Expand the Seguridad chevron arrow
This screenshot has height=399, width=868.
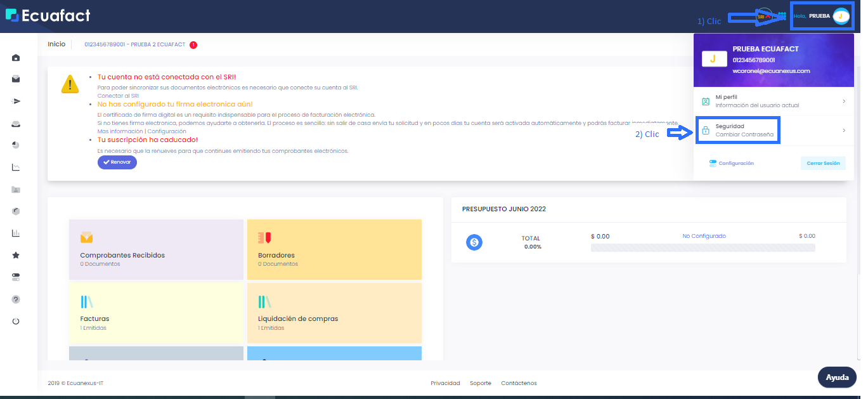pos(843,131)
